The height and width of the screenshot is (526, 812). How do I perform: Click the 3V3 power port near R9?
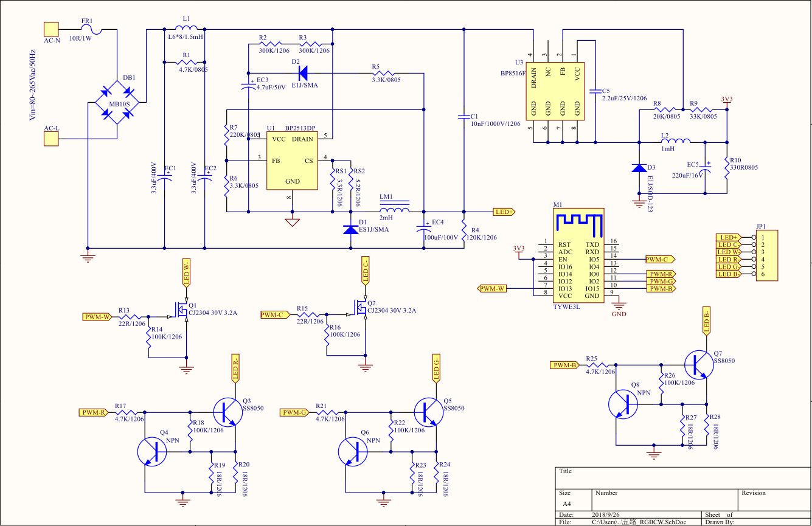727,101
